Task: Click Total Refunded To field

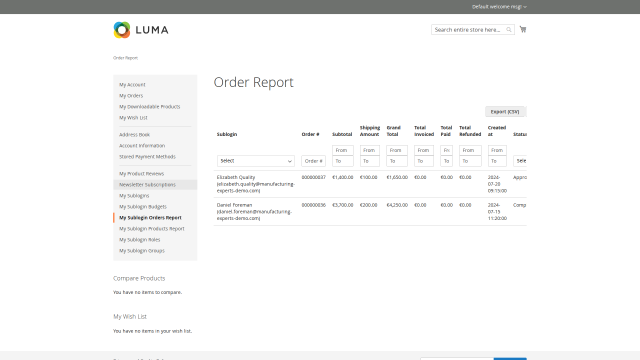Action: click(x=470, y=161)
